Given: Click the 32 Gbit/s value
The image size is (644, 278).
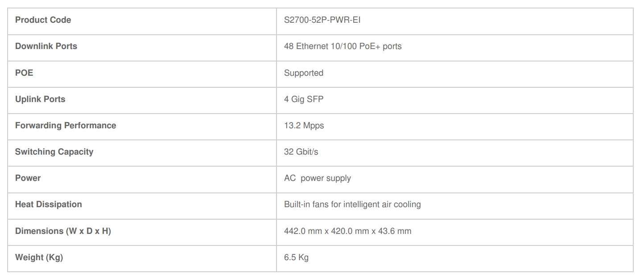Looking at the screenshot, I should [x=301, y=152].
